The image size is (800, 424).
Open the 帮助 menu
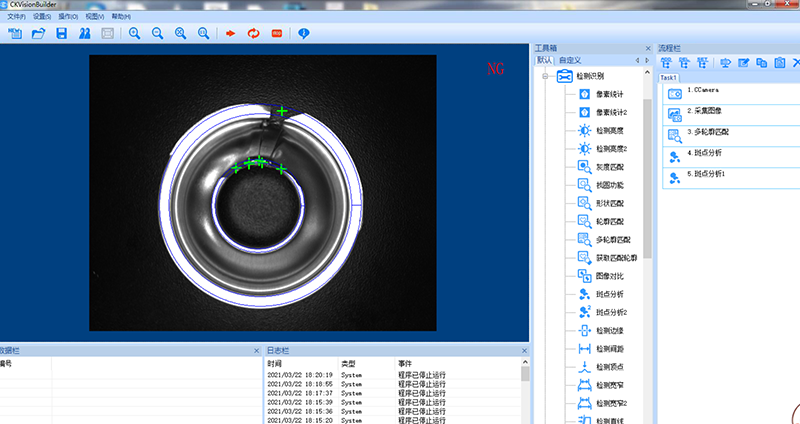tap(121, 17)
